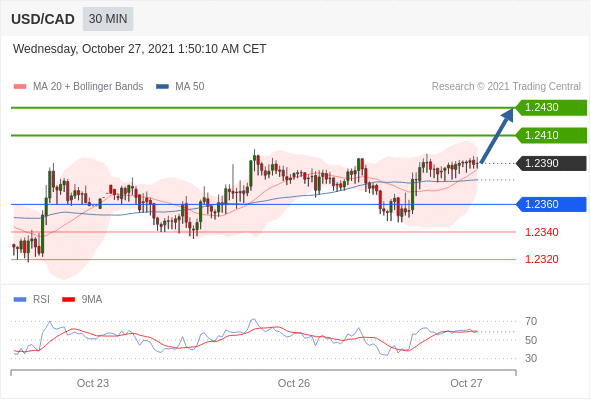Image resolution: width=590 pixels, height=400 pixels.
Task: Click the RSI 70 level label
Action: [x=531, y=321]
